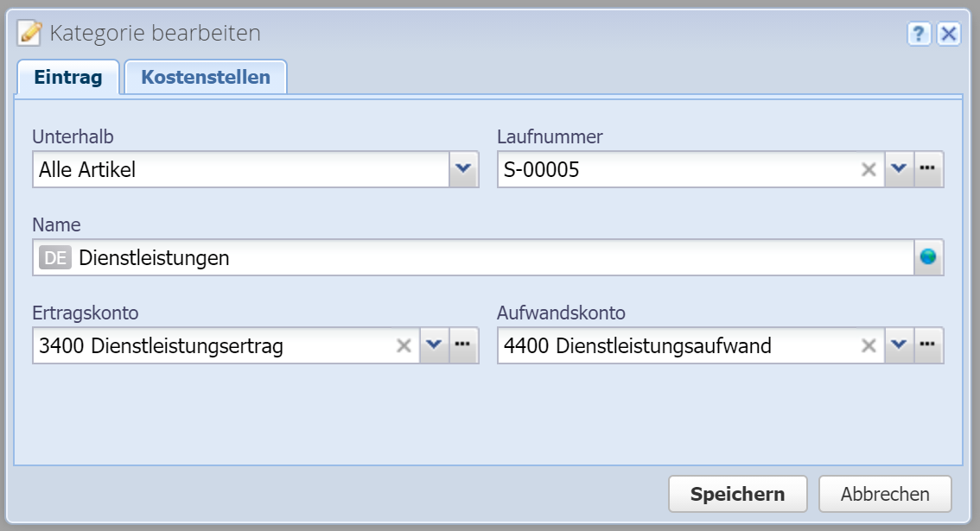Clear the Laufnummer field with X icon

(869, 170)
